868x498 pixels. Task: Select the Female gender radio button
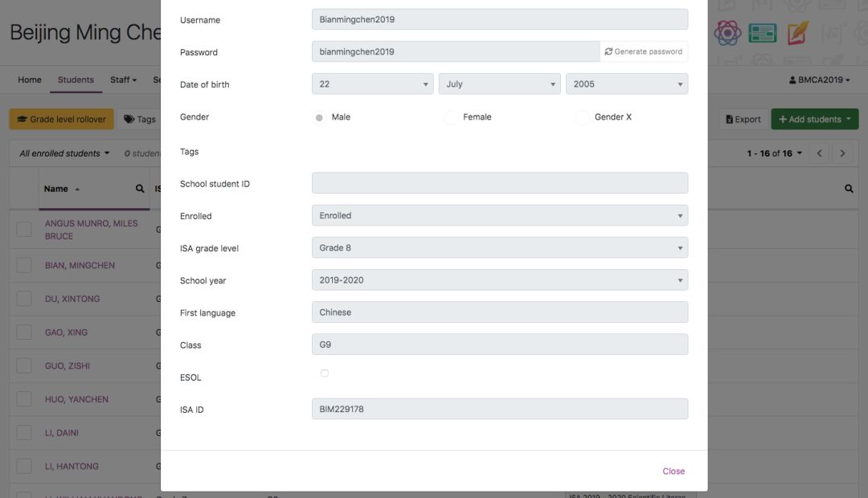point(451,117)
